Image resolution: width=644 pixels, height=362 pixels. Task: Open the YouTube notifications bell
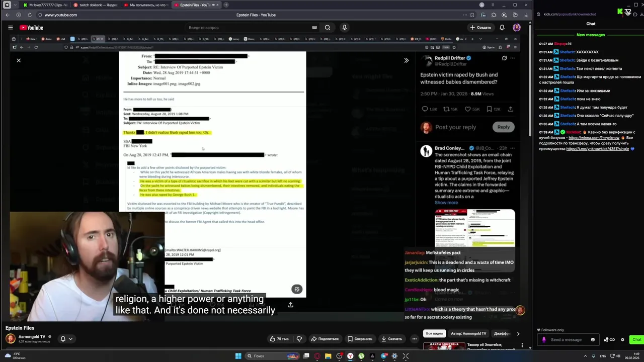502,28
